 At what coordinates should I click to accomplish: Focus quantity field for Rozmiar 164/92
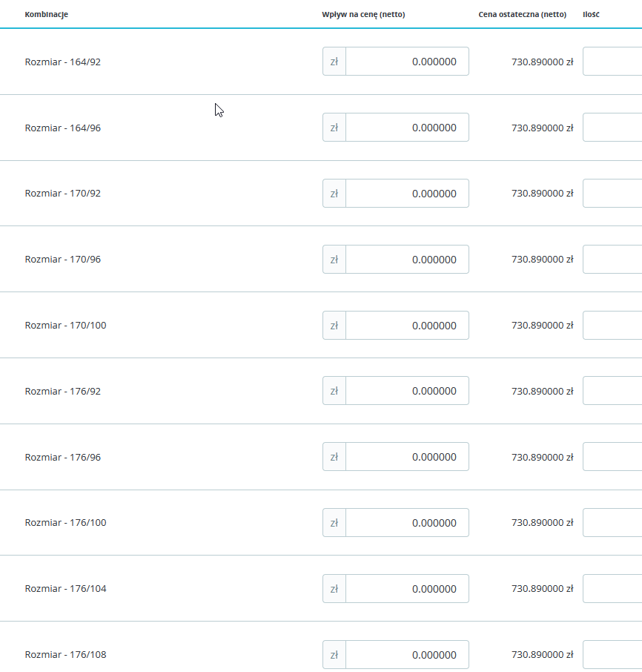(612, 62)
